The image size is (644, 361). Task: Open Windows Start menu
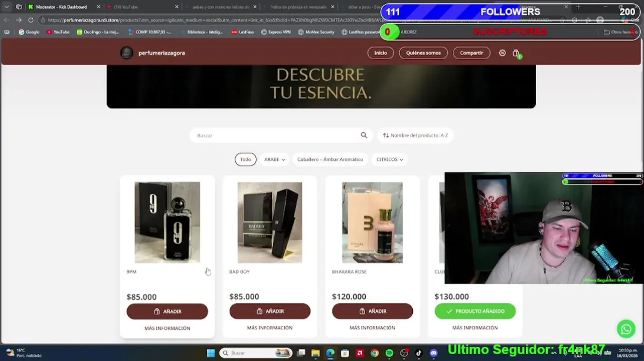click(x=211, y=353)
